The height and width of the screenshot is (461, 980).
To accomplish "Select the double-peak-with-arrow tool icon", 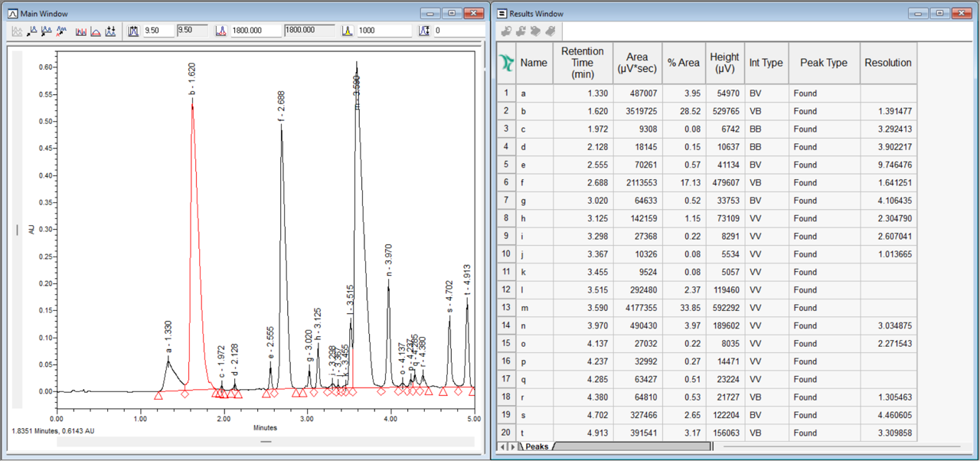I will click(46, 31).
